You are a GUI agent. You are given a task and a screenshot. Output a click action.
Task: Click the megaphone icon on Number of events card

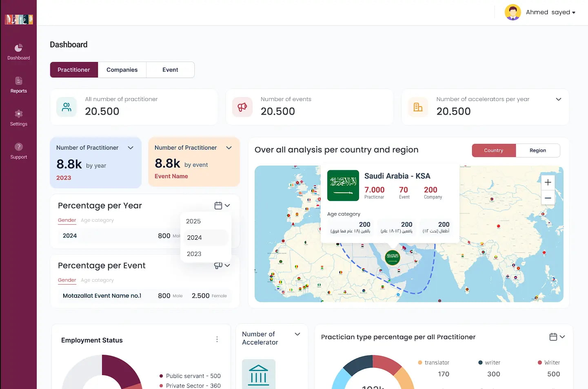pyautogui.click(x=242, y=107)
